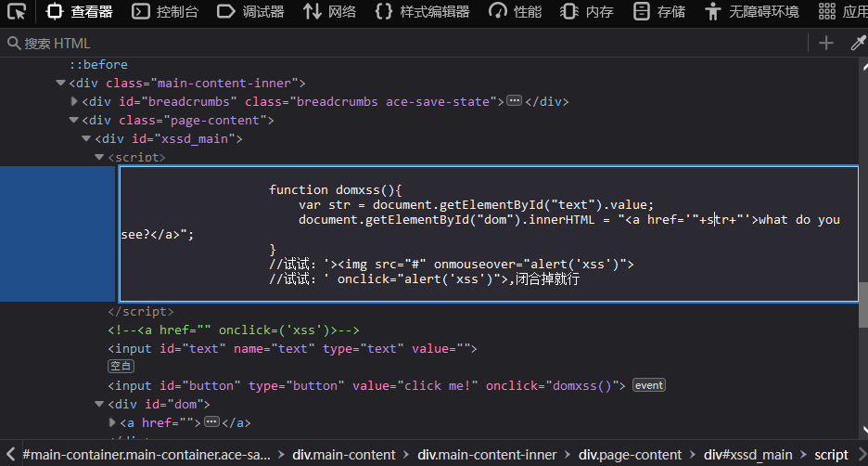This screenshot has width=868, height=466.
Task: Collapse the div id="dom" node
Action: click(99, 405)
